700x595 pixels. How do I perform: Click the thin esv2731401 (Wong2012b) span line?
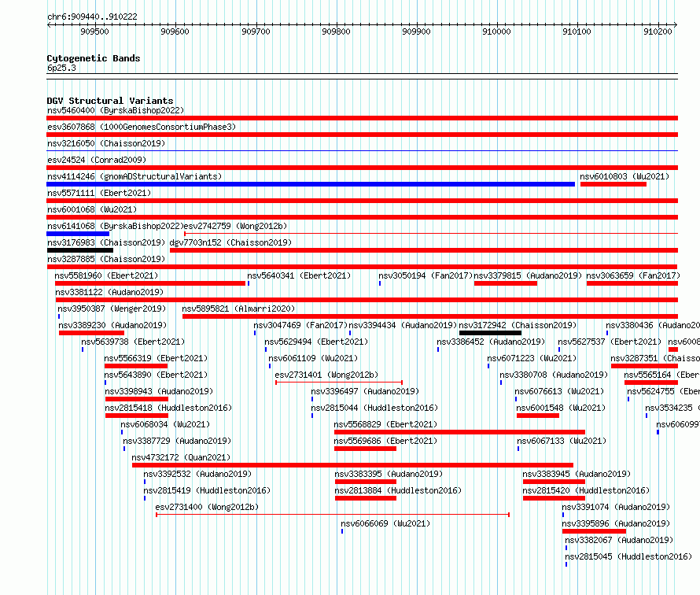(x=339, y=382)
